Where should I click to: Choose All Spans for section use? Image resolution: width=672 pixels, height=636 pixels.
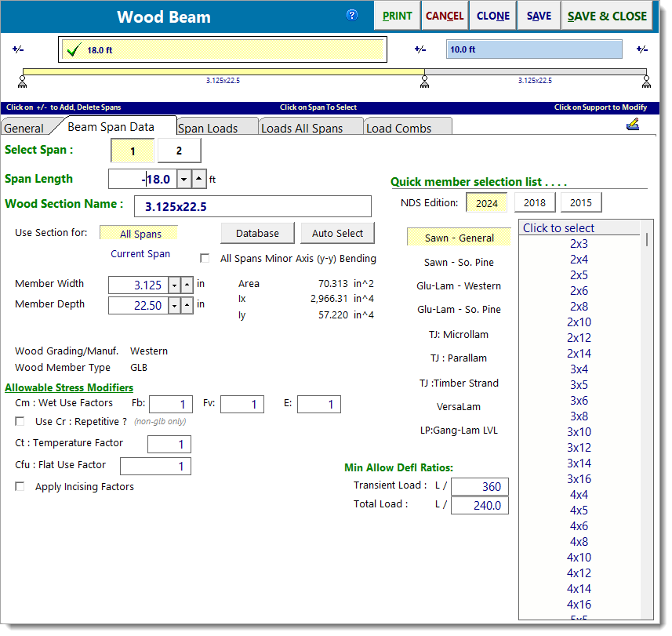139,234
